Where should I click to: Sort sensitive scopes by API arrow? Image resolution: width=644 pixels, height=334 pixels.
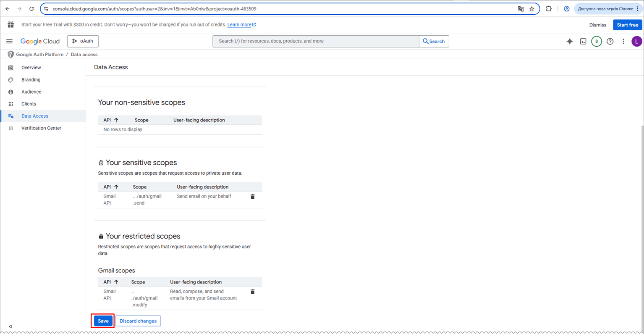pyautogui.click(x=116, y=187)
